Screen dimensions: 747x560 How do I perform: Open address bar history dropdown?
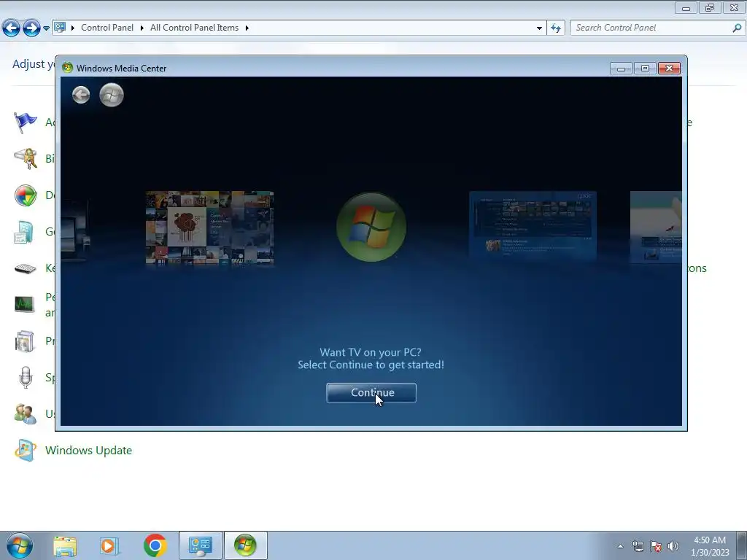539,28
